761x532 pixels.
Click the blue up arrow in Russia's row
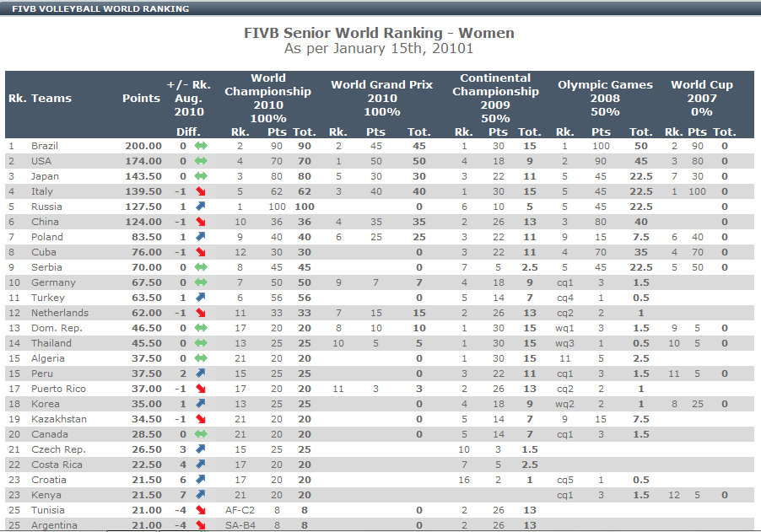coord(200,207)
